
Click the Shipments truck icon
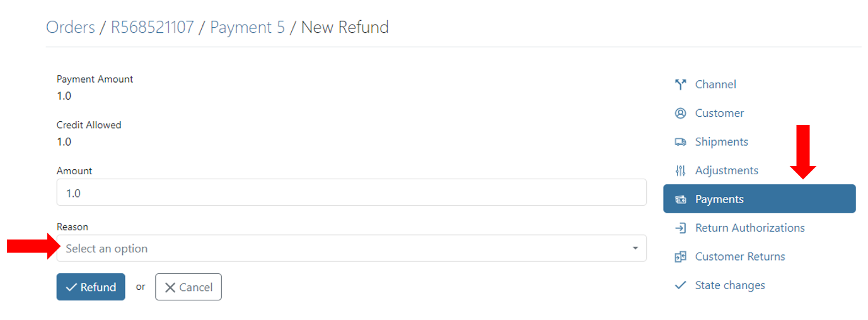point(680,142)
